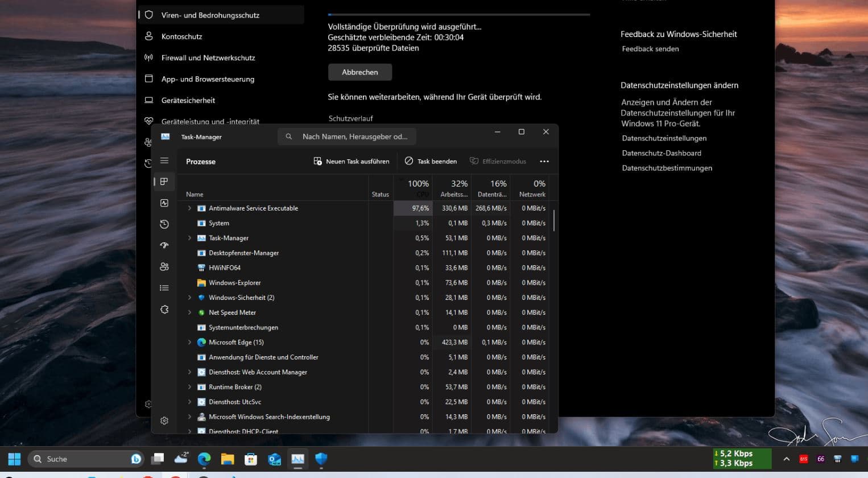Open Microsoft Store from the taskbar
This screenshot has width=868, height=478.
251,459
